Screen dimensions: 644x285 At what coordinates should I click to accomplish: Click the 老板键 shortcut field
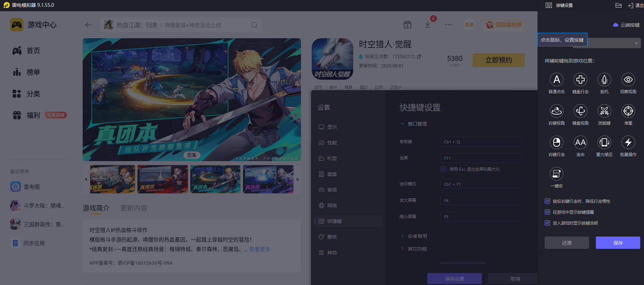click(481, 142)
